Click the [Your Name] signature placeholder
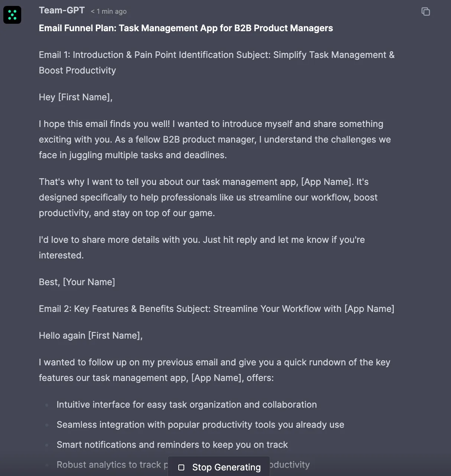Image resolution: width=451 pixels, height=476 pixels. click(89, 282)
